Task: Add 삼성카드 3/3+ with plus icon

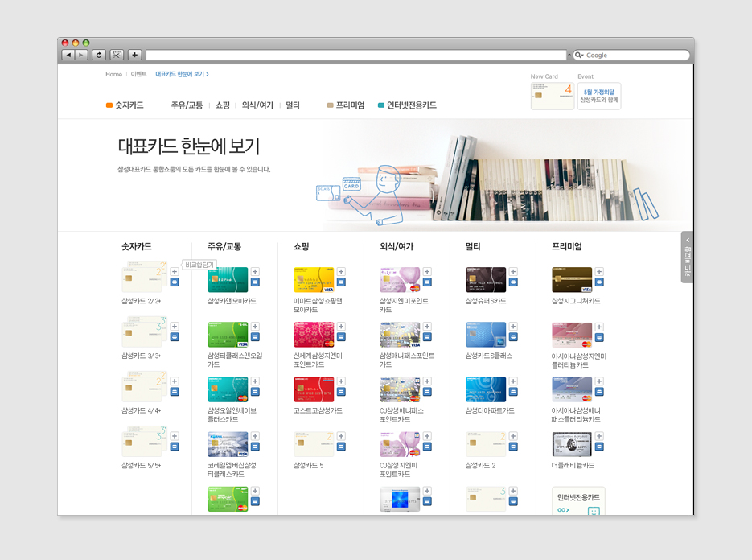Action: [x=175, y=327]
